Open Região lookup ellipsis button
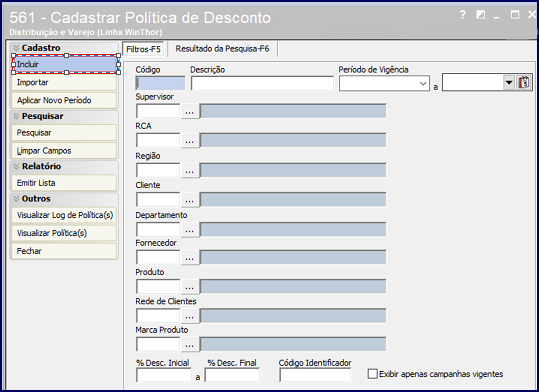539x392 pixels. click(x=190, y=170)
